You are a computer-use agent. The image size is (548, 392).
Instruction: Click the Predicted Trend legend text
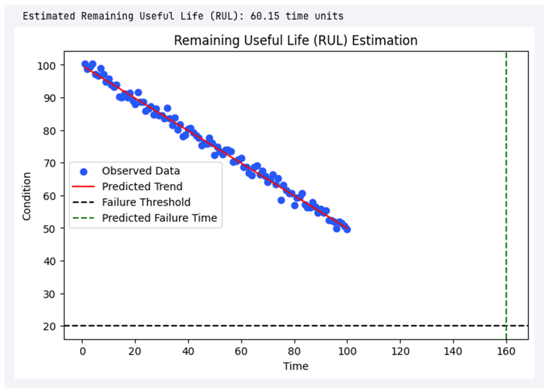pos(142,186)
